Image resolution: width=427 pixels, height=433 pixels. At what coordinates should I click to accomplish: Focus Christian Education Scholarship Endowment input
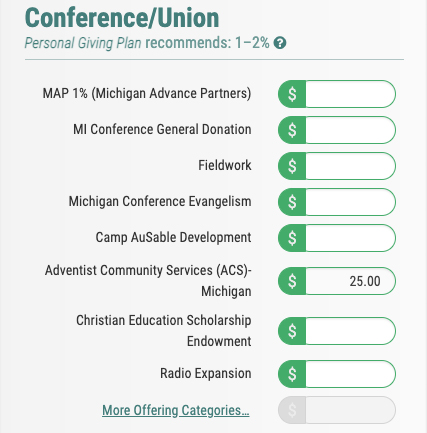pyautogui.click(x=350, y=331)
